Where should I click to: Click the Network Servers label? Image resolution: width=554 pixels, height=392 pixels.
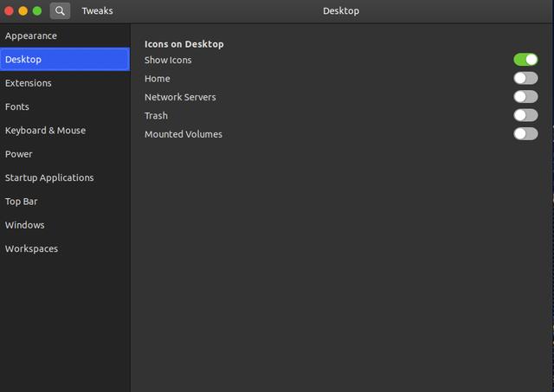point(180,97)
